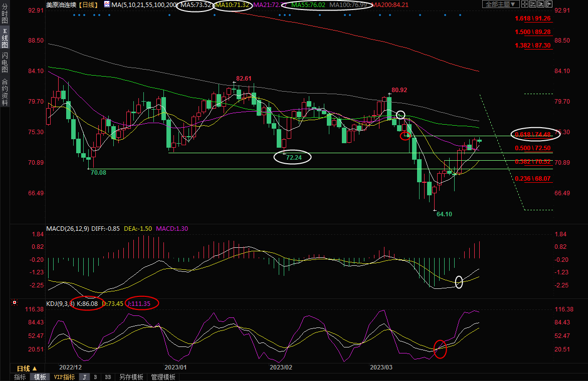588x381 pixels.
Task: Select the 模板 bottom tab
Action: coord(40,377)
